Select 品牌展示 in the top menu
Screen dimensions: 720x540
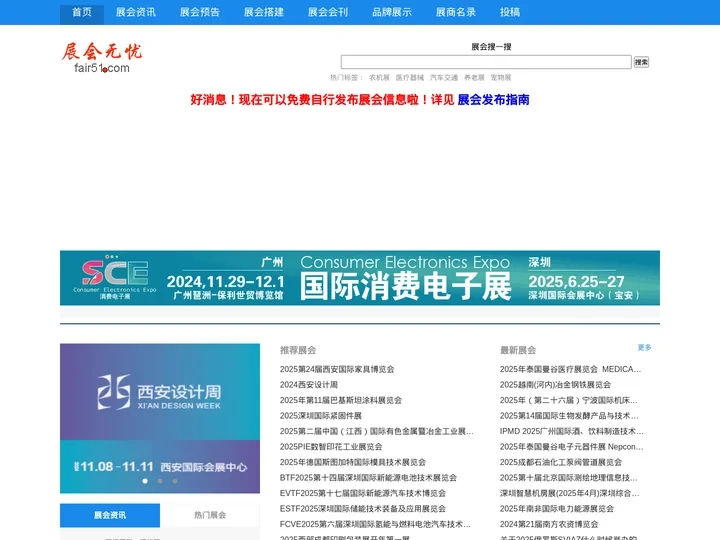[392, 12]
